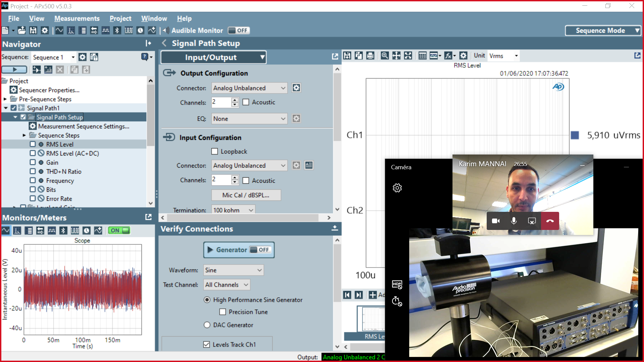Run the sequence with the play button
This screenshot has height=362, width=644.
click(14, 70)
